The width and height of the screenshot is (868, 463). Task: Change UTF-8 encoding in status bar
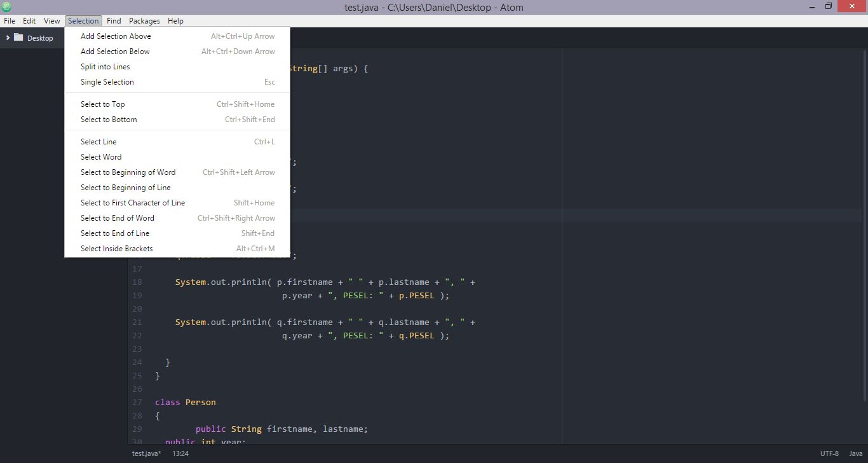tap(829, 453)
